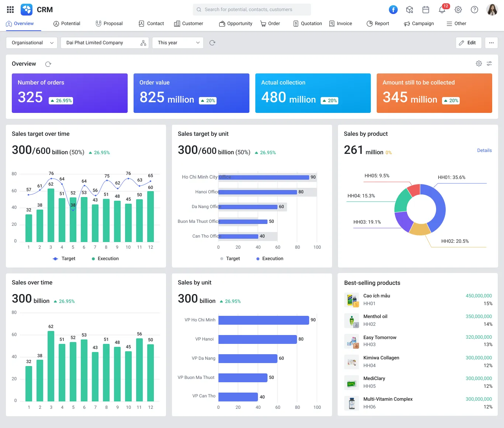
Task: Click the product search cube icon
Action: (410, 10)
